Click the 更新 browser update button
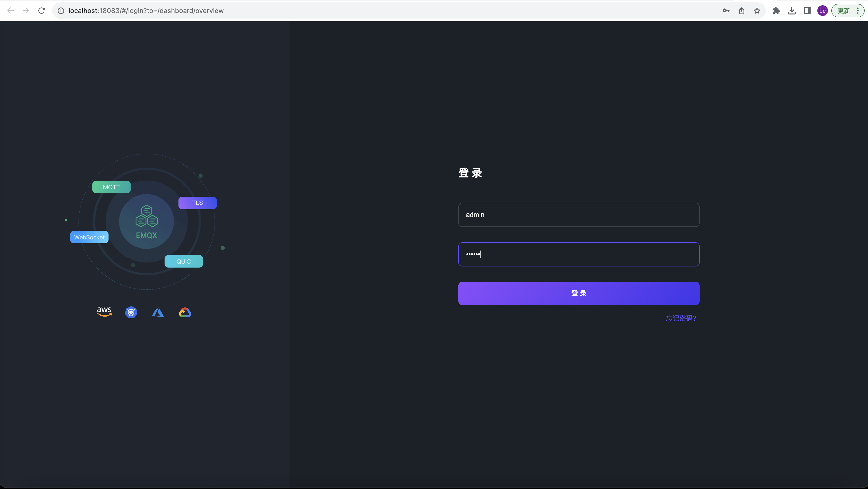Image resolution: width=868 pixels, height=489 pixels. click(x=844, y=10)
